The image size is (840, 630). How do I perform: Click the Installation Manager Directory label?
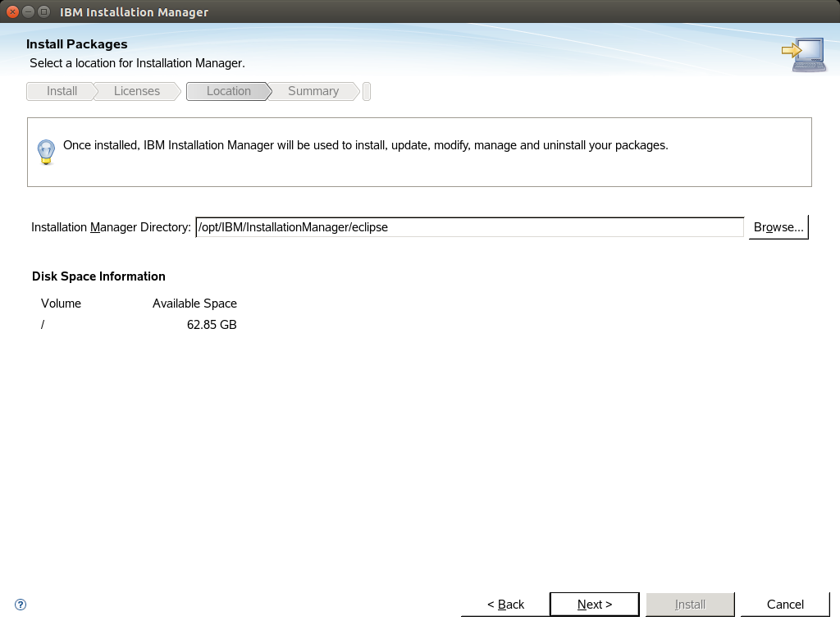[x=111, y=227]
